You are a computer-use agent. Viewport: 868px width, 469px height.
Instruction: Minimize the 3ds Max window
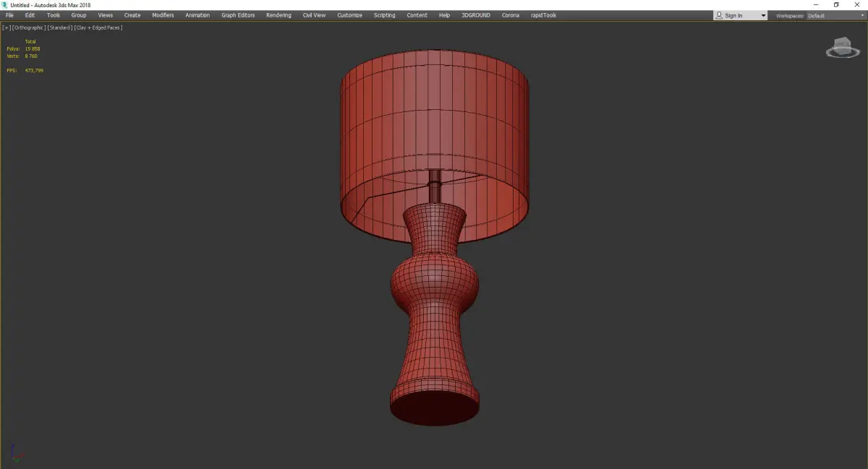(816, 4)
